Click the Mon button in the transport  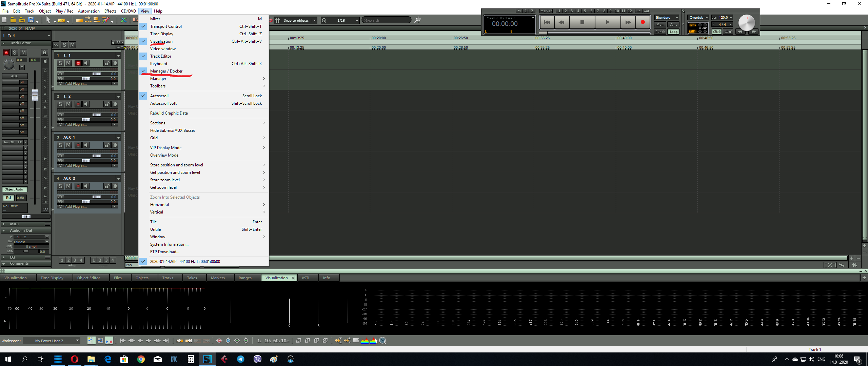(x=660, y=25)
